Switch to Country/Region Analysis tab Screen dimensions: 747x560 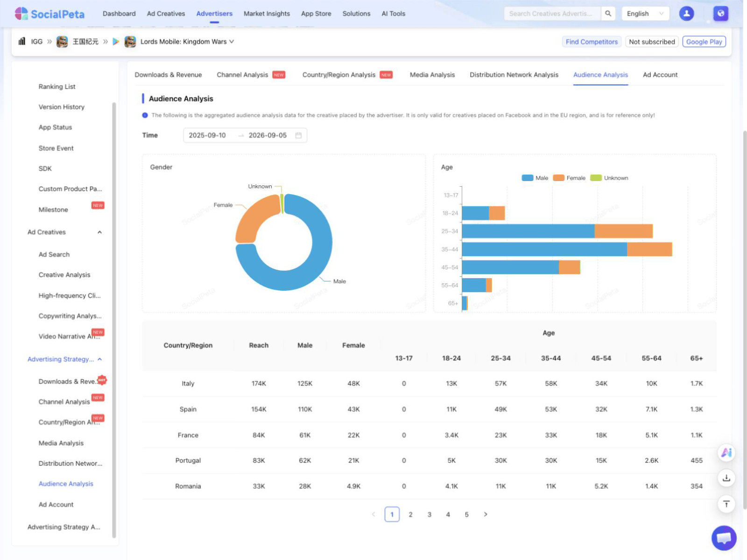[339, 75]
